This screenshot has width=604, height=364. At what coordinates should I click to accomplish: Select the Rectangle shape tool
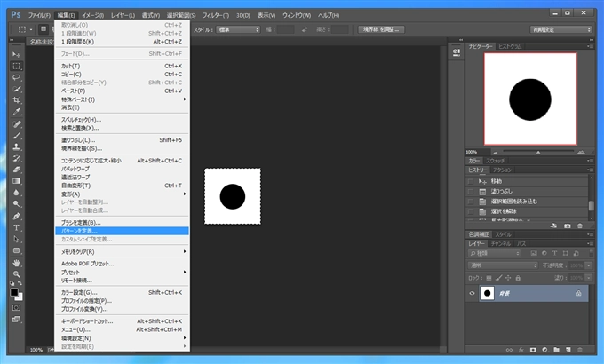click(x=16, y=250)
